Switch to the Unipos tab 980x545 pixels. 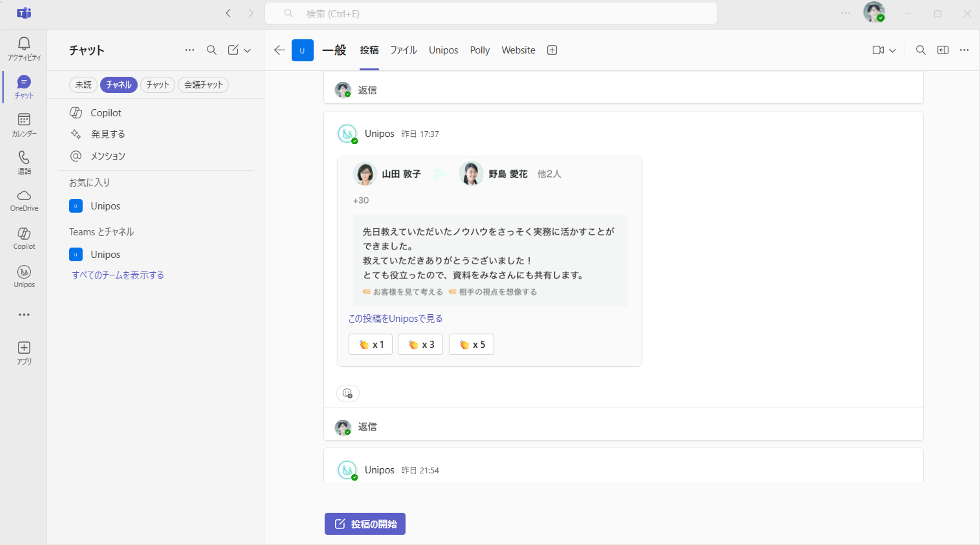(x=443, y=50)
